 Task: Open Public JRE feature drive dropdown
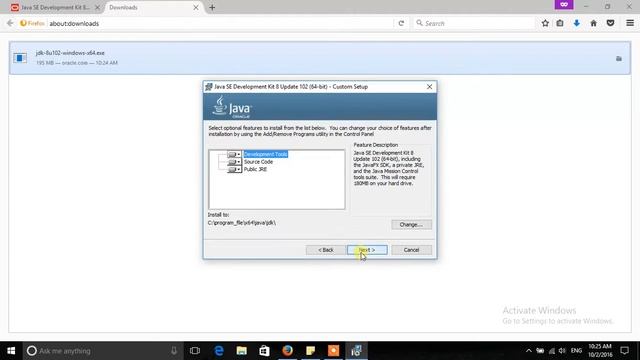click(x=234, y=169)
